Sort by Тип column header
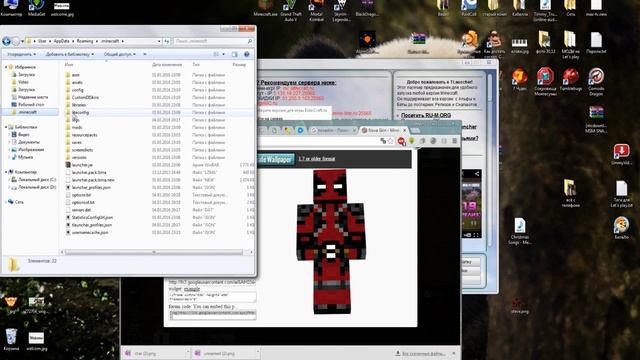The image size is (640, 360). tap(196, 64)
